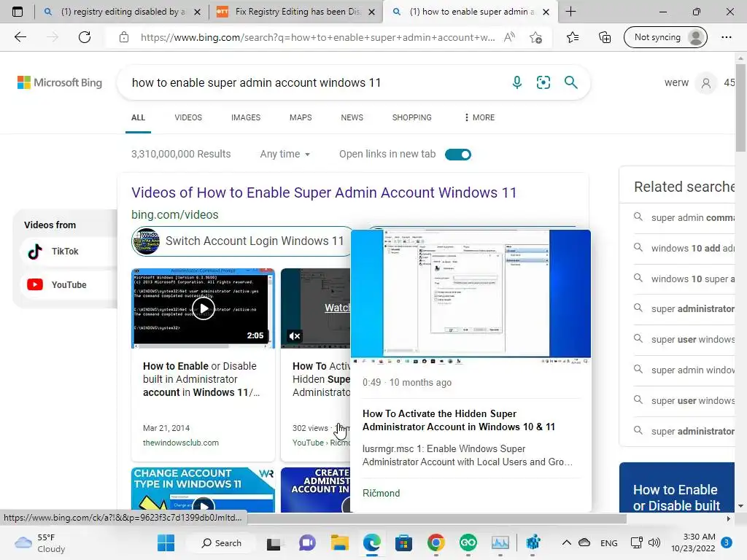Switch to IMAGES results tab
This screenshot has height=560, width=747.
coord(246,117)
